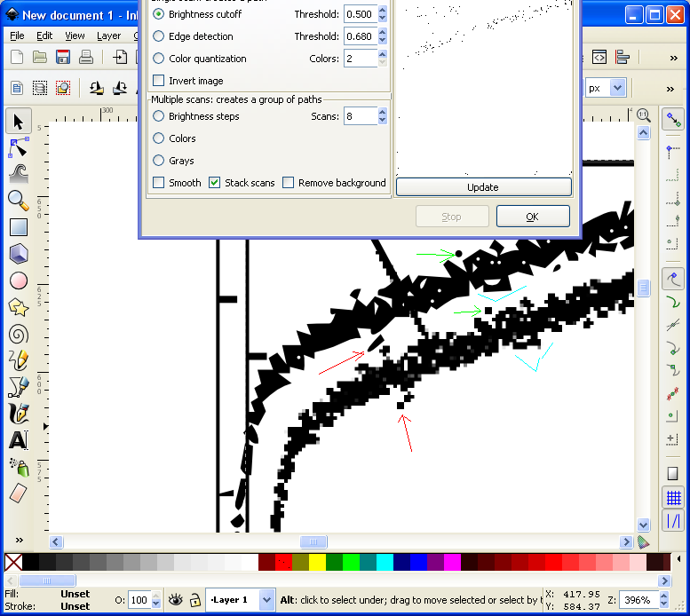The width and height of the screenshot is (690, 616).
Task: Select the Rectangle tool
Action: (19, 227)
